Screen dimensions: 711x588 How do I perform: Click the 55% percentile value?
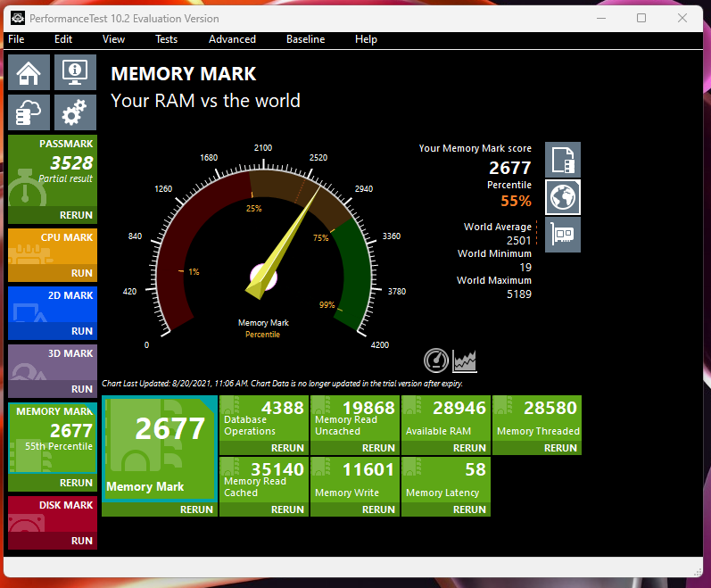[516, 201]
